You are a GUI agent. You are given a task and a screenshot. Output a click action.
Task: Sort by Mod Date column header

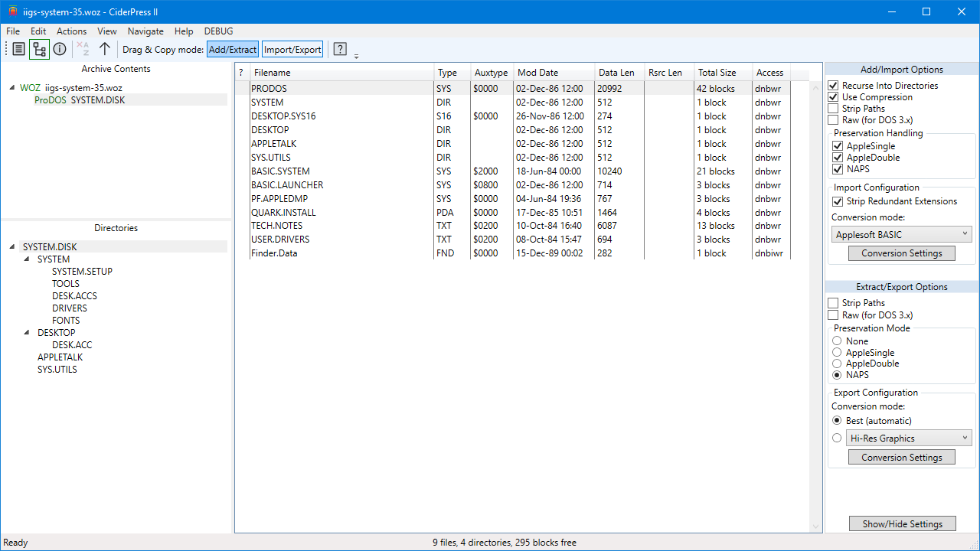coord(554,73)
